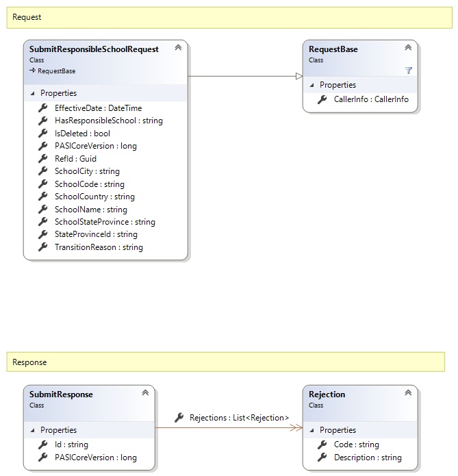Click wrench icon beside EffectiveDate property
The image size is (458, 476).
(43, 108)
